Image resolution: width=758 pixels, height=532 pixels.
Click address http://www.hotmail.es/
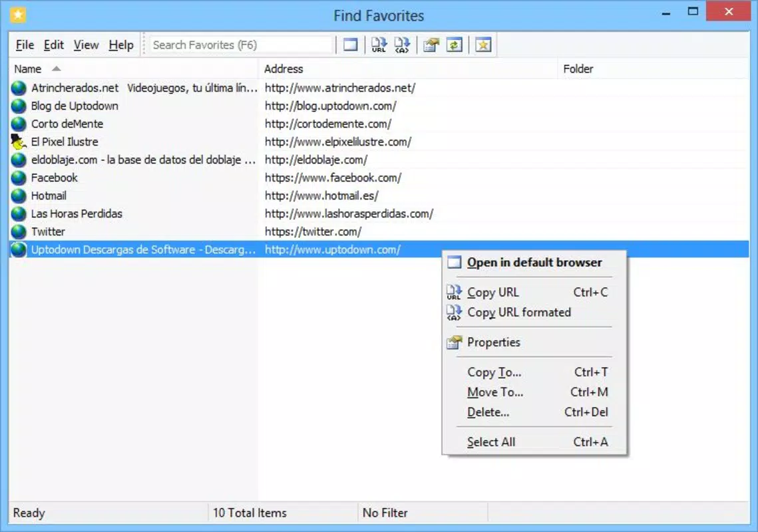tap(321, 196)
